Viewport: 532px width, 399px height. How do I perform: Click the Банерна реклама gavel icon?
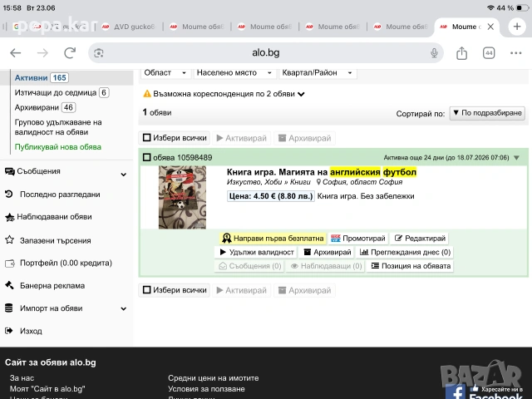pos(9,285)
